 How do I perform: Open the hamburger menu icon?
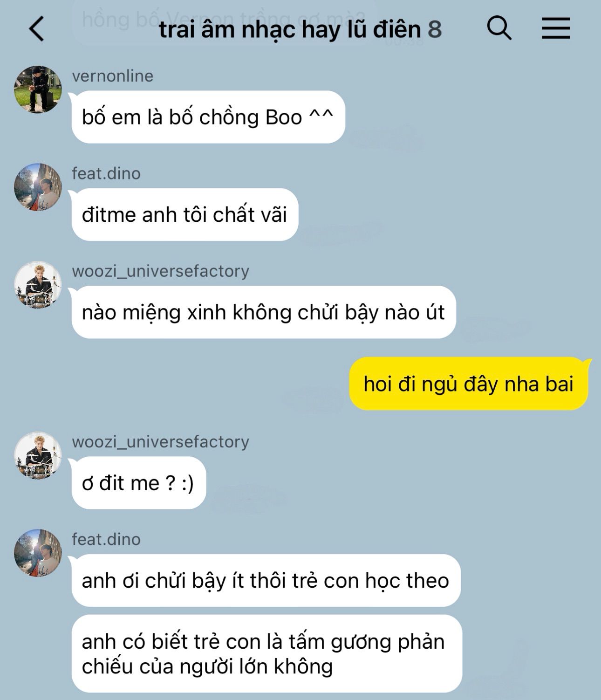tap(556, 28)
